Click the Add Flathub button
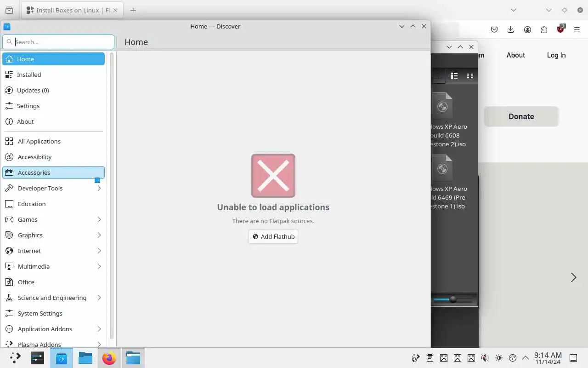The width and height of the screenshot is (588, 368). click(x=273, y=236)
